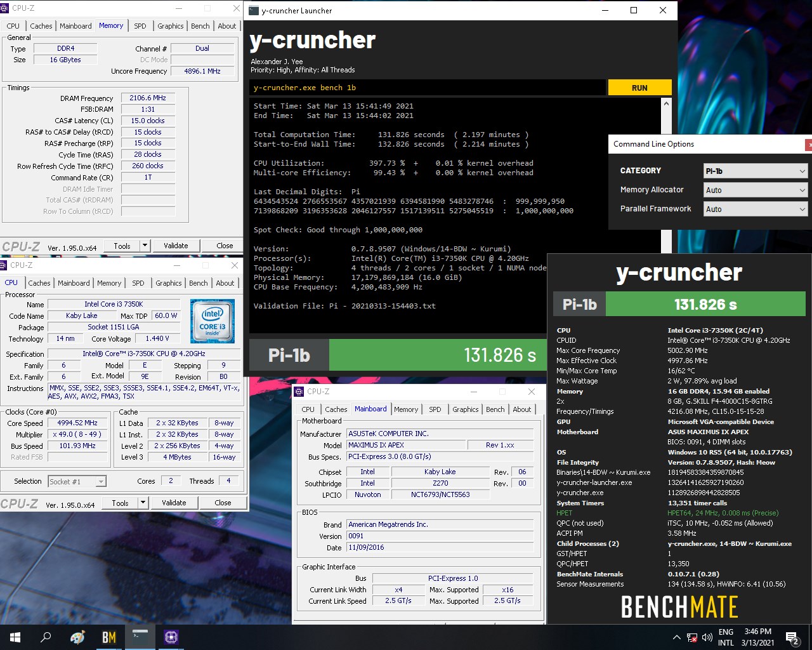Viewport: 812px width, 650px height.
Task: Open the volume tray icon
Action: tap(706, 637)
